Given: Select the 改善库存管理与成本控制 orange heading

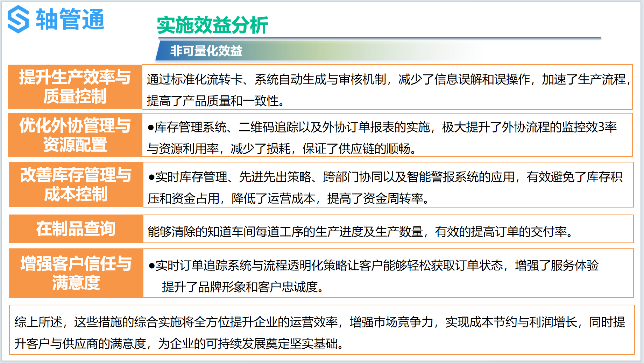Looking at the screenshot, I should [x=76, y=184].
